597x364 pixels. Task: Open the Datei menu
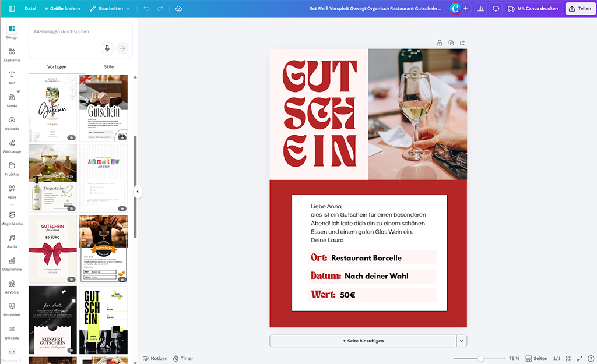[30, 8]
